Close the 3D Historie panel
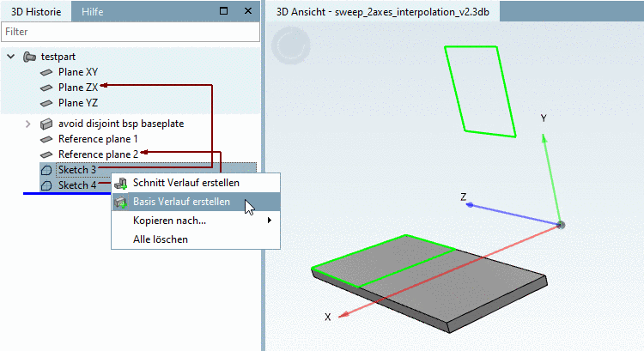 click(x=248, y=11)
